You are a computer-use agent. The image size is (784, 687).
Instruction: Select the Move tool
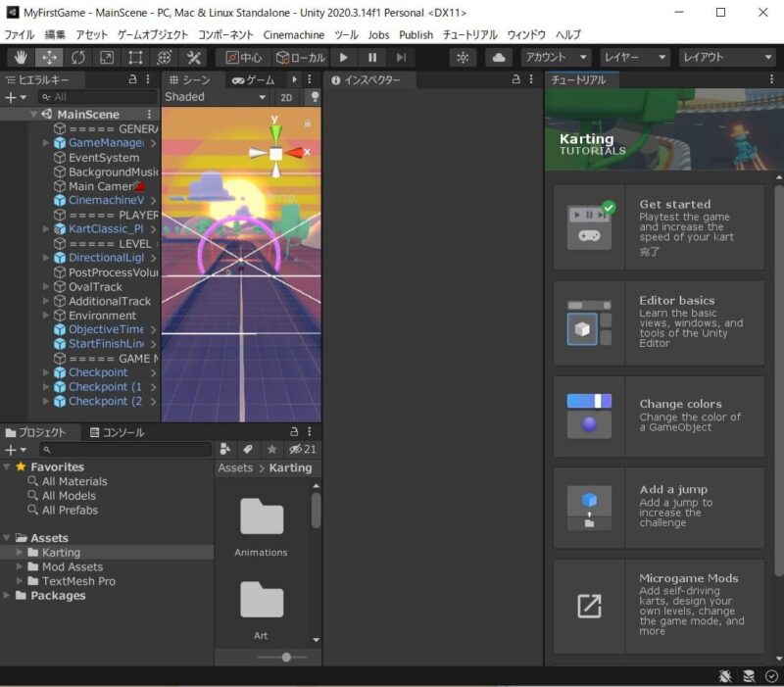[50, 57]
